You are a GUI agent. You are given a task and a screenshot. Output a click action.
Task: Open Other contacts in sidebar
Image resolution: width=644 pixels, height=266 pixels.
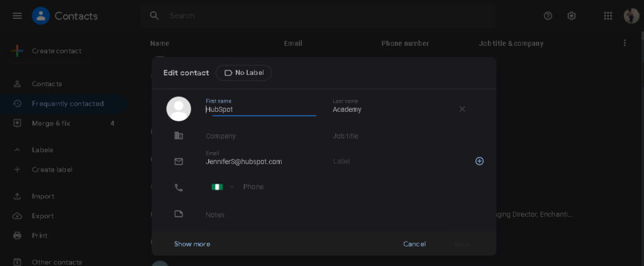pos(57,262)
